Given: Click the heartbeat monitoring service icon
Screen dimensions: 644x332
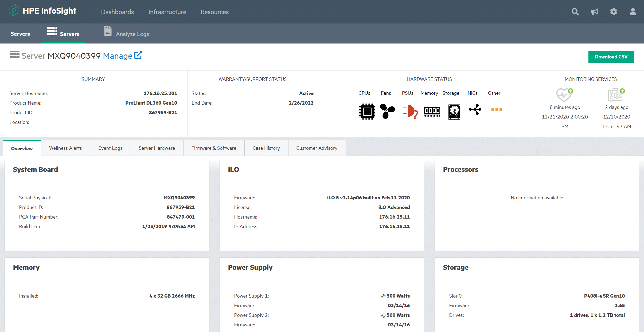Looking at the screenshot, I should coord(564,95).
